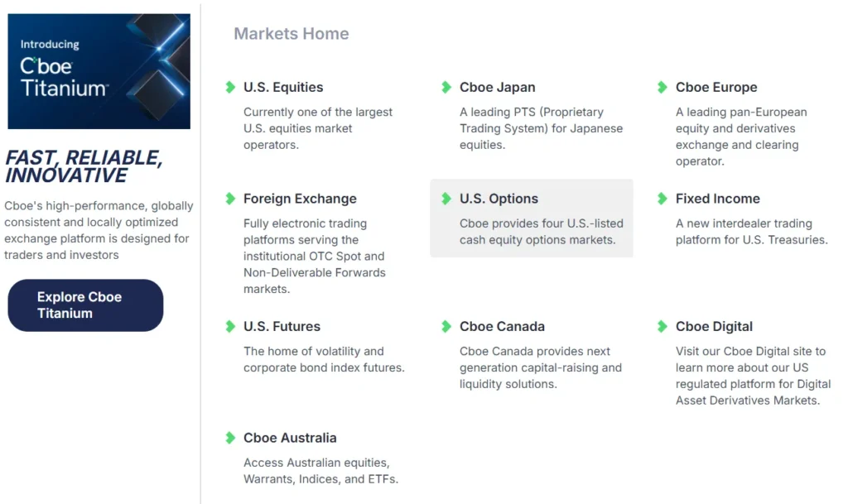Click the green arrow icon beside Cboe Australia
The image size is (848, 504).
pyautogui.click(x=230, y=438)
